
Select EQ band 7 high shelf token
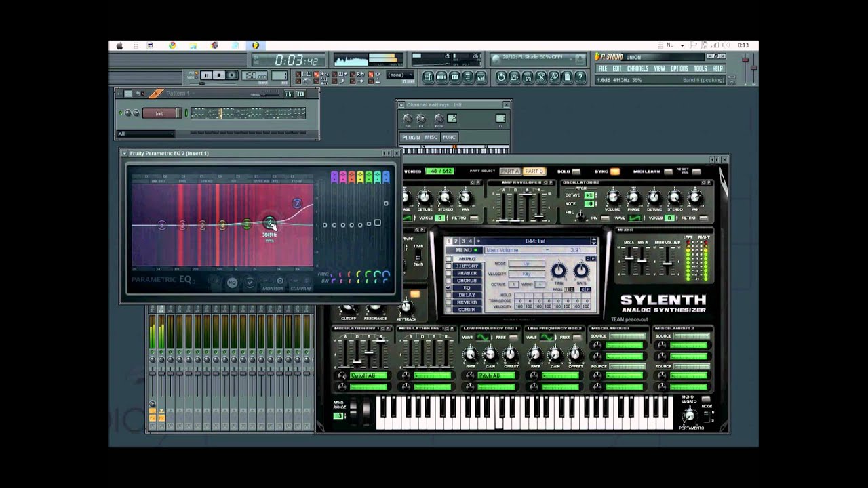(297, 203)
